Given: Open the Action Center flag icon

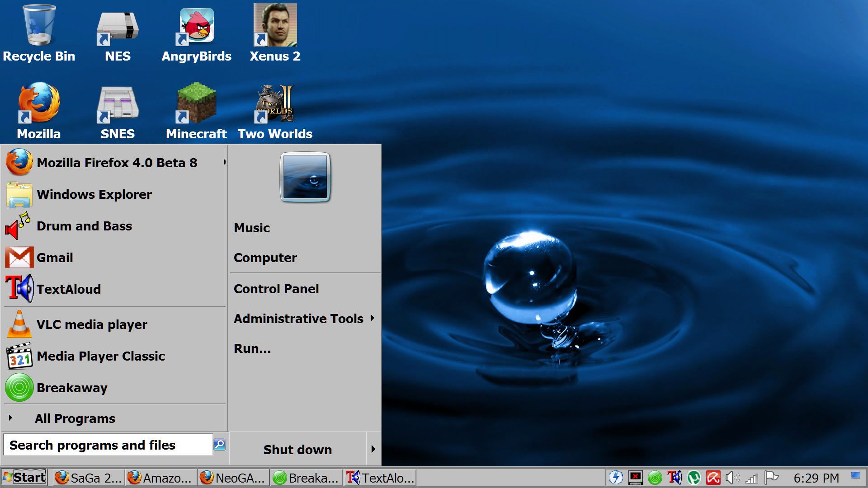Looking at the screenshot, I should 771,478.
